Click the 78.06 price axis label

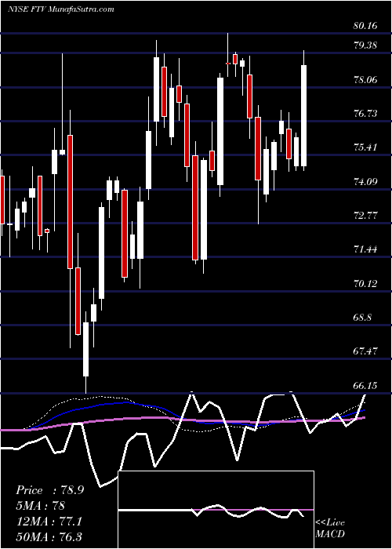366,79
